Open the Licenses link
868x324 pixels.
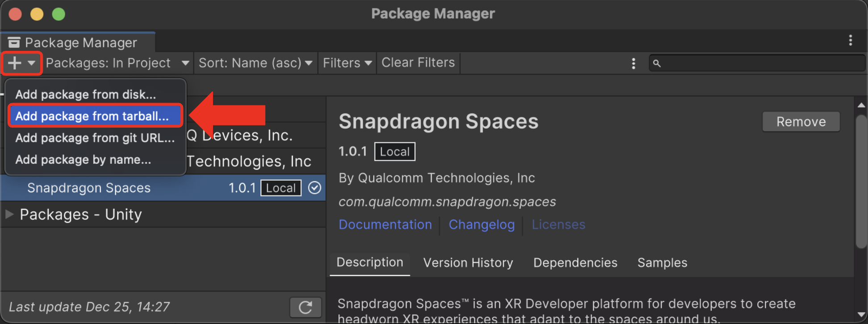(558, 224)
